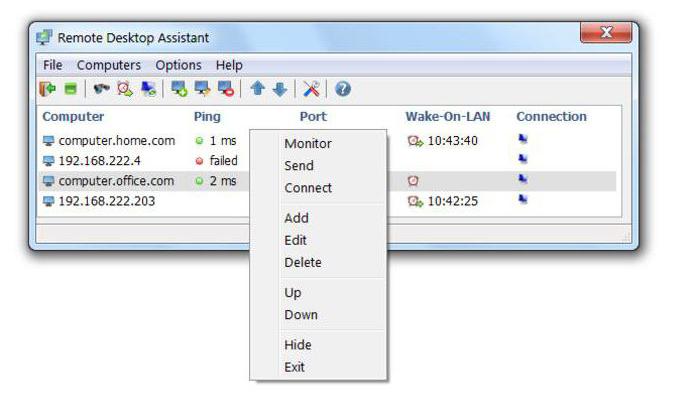The image size is (700, 393).
Task: Click the blue Down arrow toolbar icon
Action: point(280,89)
